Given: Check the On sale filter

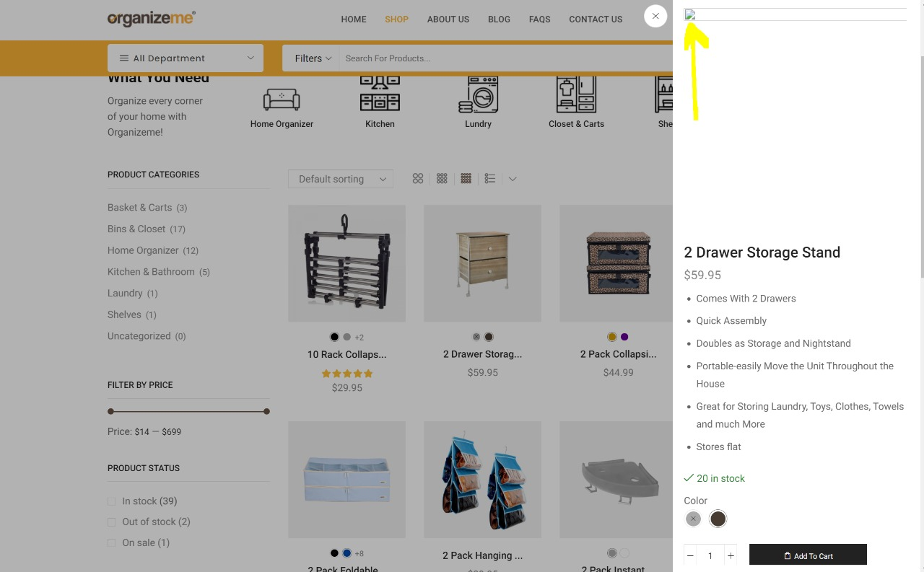Looking at the screenshot, I should click(x=111, y=543).
